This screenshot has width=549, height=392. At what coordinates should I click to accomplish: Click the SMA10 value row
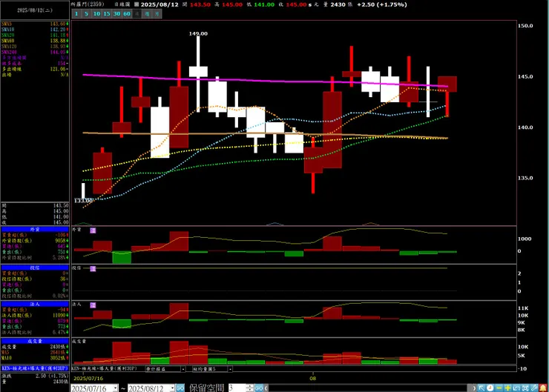pos(35,30)
